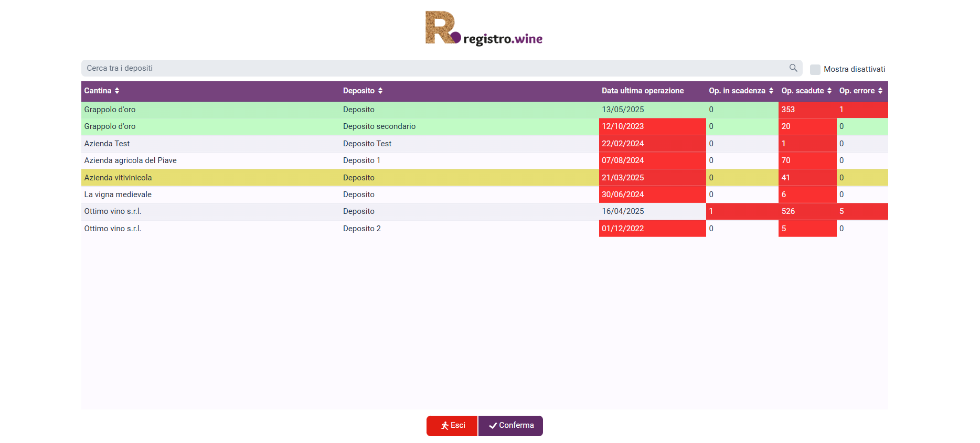Click the registro.wine logo
980x443 pixels.
pyautogui.click(x=484, y=28)
